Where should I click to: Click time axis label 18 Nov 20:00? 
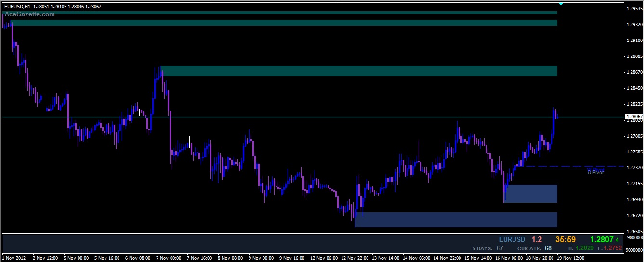click(539, 258)
